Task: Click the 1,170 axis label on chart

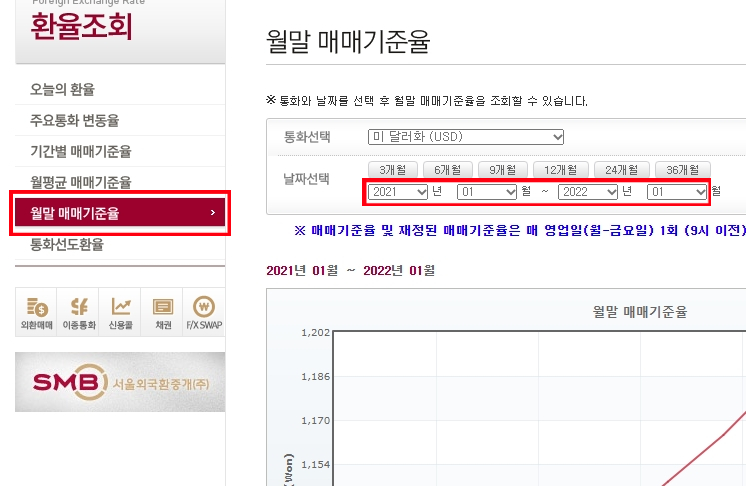Action: click(x=315, y=421)
